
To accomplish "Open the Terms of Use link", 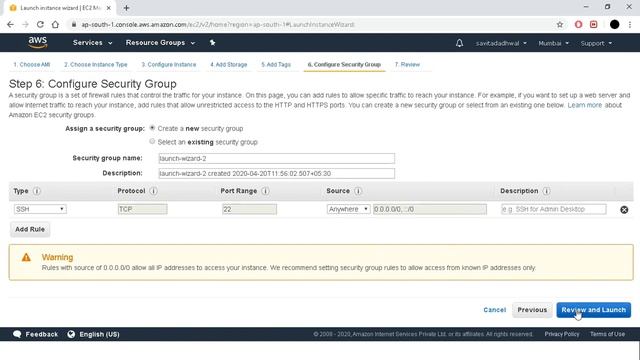I will point(607,334).
